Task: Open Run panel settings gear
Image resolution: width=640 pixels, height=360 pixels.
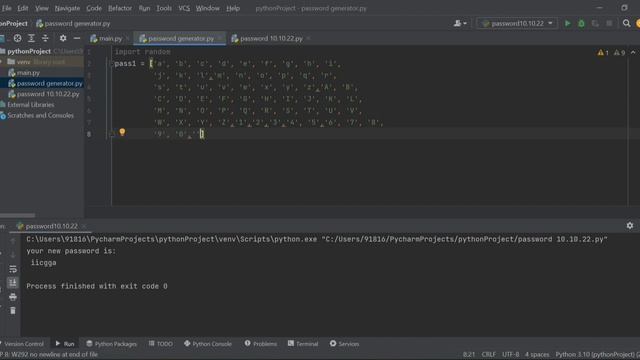Action: (630, 225)
